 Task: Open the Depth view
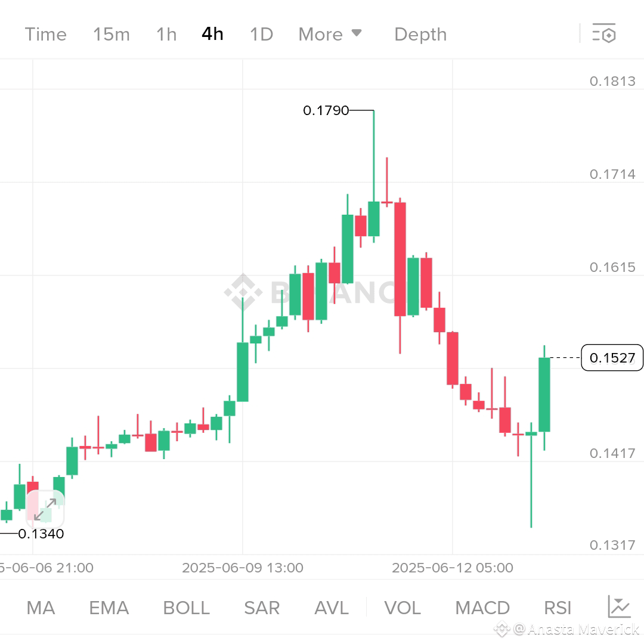click(x=420, y=34)
